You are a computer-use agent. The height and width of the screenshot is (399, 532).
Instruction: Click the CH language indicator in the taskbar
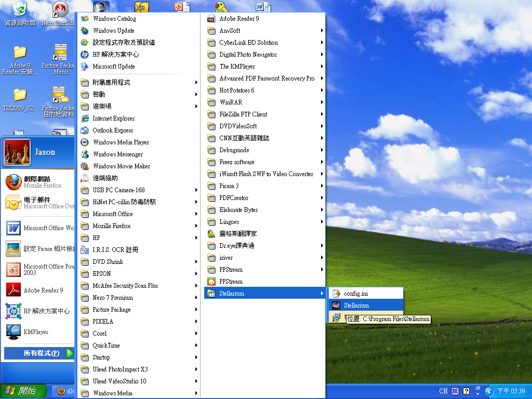(443, 391)
